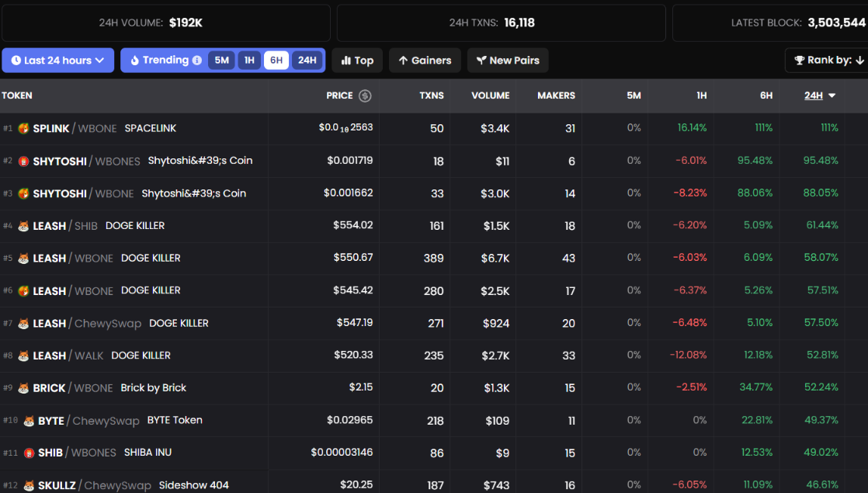Image resolution: width=868 pixels, height=493 pixels.
Task: Click SHYTOSHI/WBONE pair icon in row 3
Action: coord(23,193)
